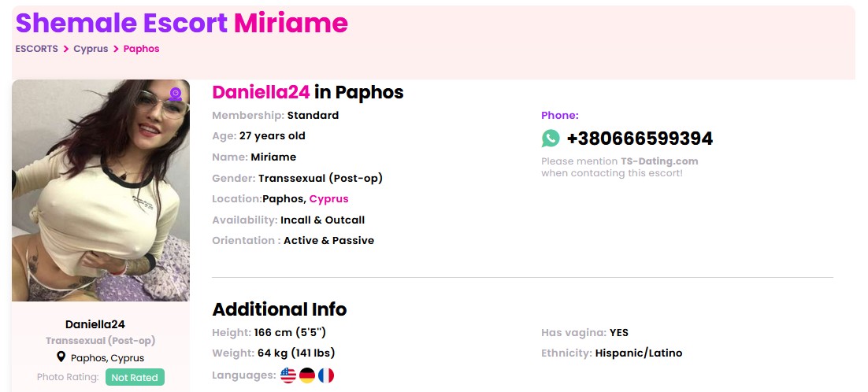
Task: Open the ESCORTS breadcrumb link
Action: (x=36, y=49)
